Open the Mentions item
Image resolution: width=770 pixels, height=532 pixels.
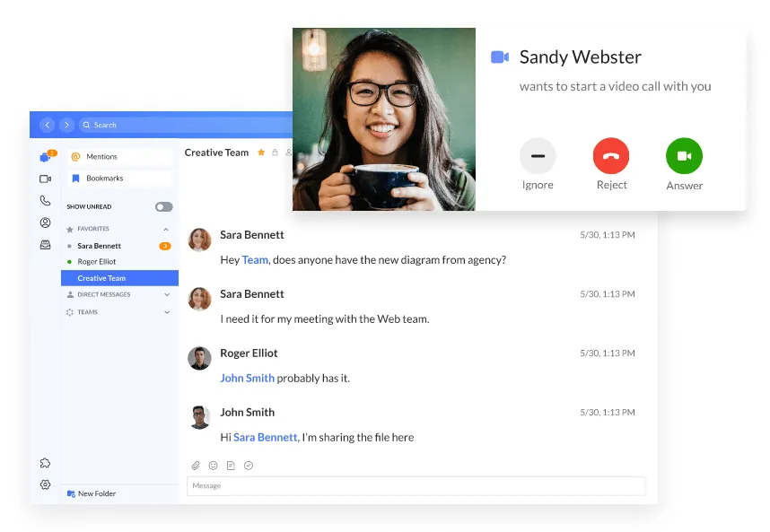click(x=101, y=156)
